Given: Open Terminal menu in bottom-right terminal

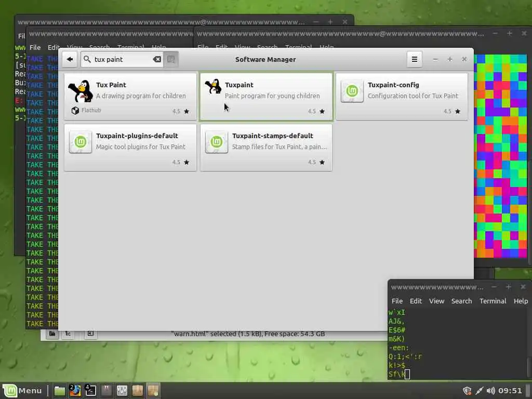Looking at the screenshot, I should click(493, 301).
